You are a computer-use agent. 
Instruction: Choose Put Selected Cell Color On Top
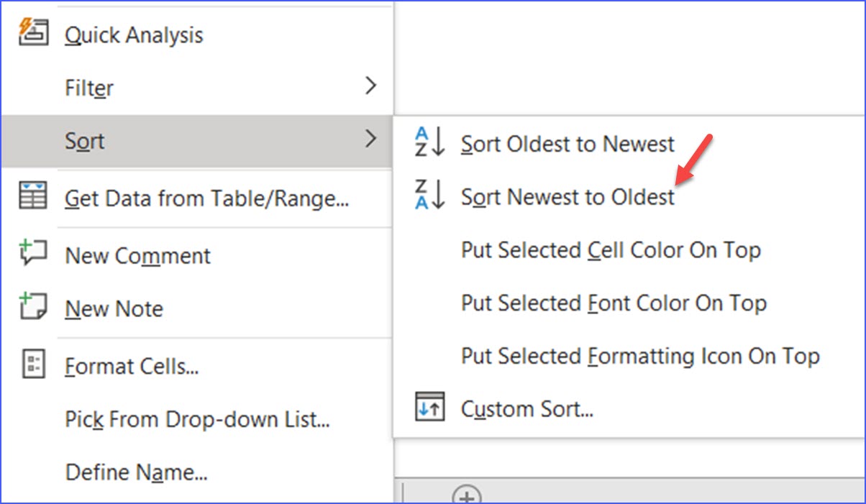[611, 249]
